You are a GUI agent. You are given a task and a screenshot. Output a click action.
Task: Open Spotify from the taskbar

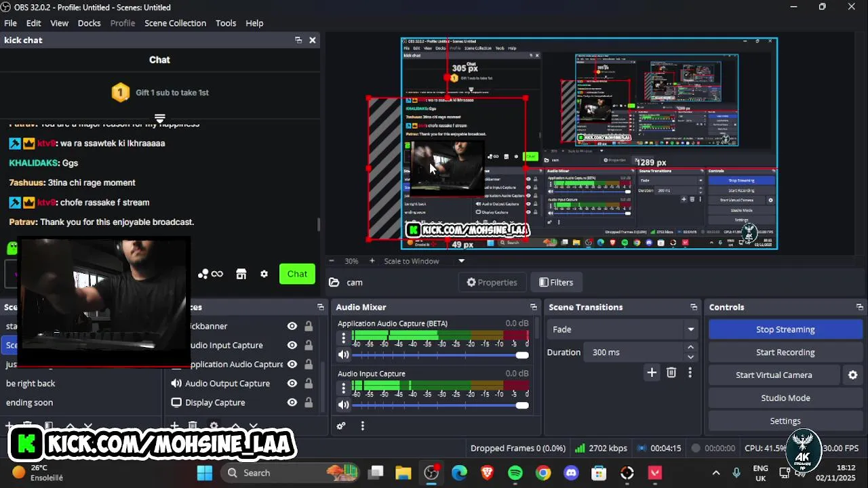click(x=515, y=472)
